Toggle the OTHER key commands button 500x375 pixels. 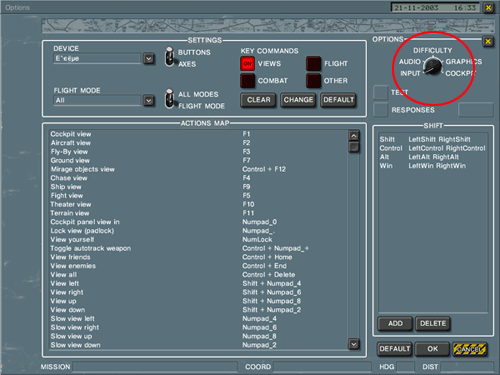point(313,81)
